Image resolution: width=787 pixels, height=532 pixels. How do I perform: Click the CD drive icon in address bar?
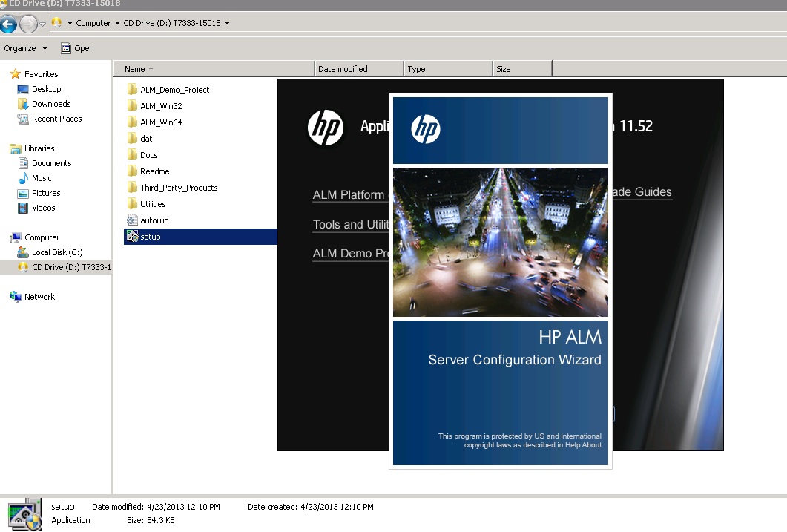(x=56, y=23)
